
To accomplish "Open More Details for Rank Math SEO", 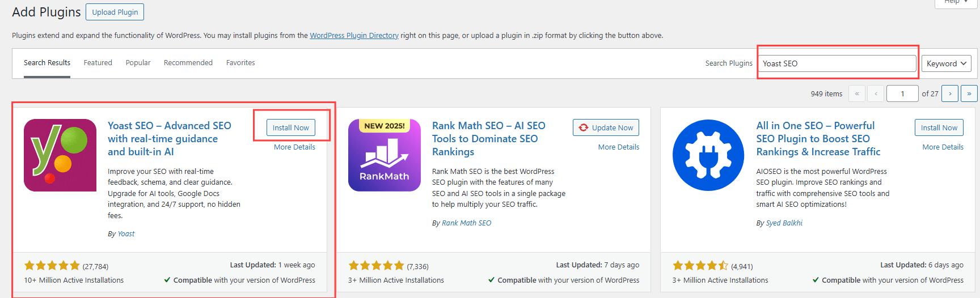I will click(x=619, y=147).
